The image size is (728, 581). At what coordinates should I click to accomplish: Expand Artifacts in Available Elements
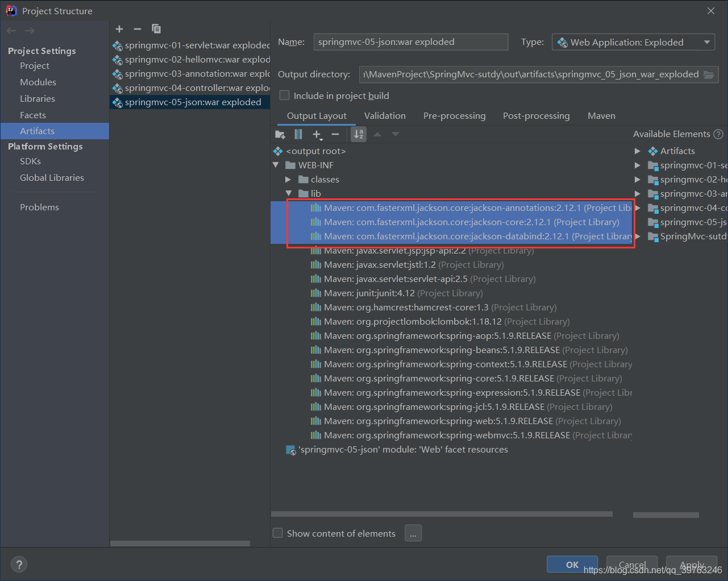tap(638, 151)
